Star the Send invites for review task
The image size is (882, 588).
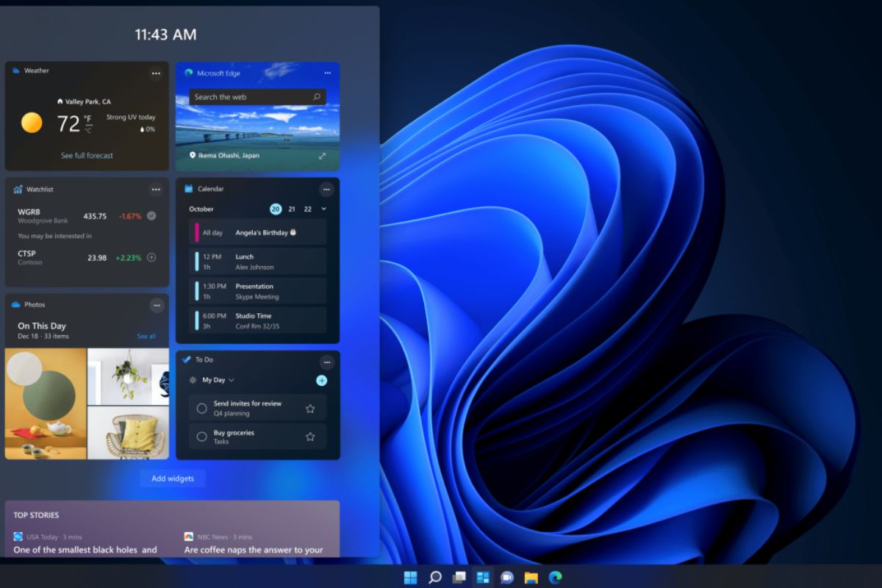click(310, 409)
